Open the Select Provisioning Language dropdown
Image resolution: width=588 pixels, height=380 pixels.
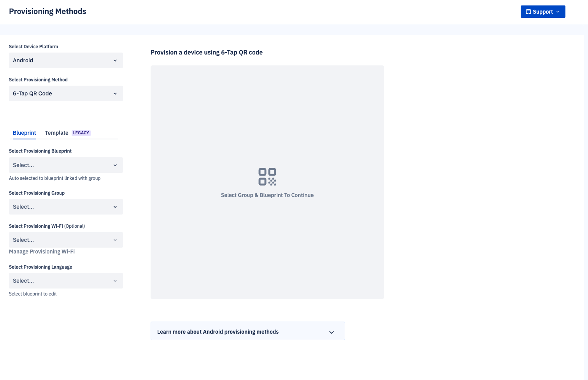[66, 281]
